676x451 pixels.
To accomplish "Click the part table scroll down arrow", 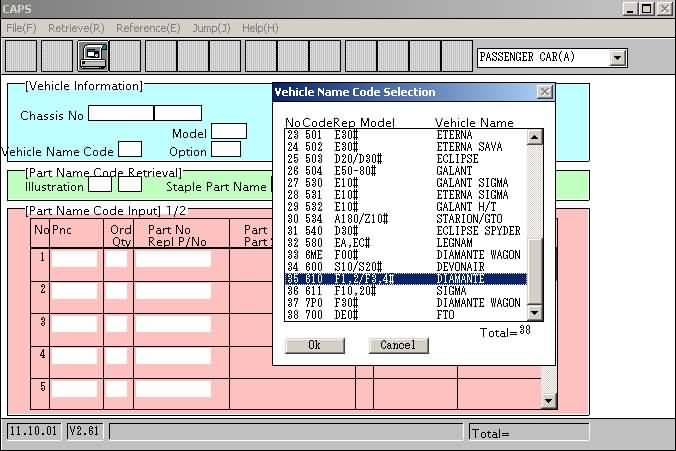I will pos(548,401).
